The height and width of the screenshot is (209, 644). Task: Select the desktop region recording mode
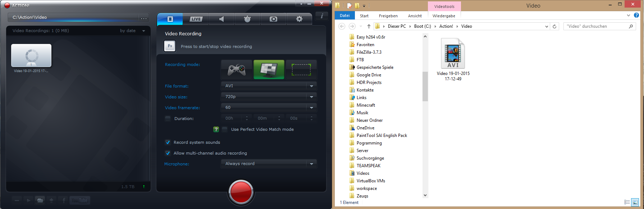coord(301,69)
